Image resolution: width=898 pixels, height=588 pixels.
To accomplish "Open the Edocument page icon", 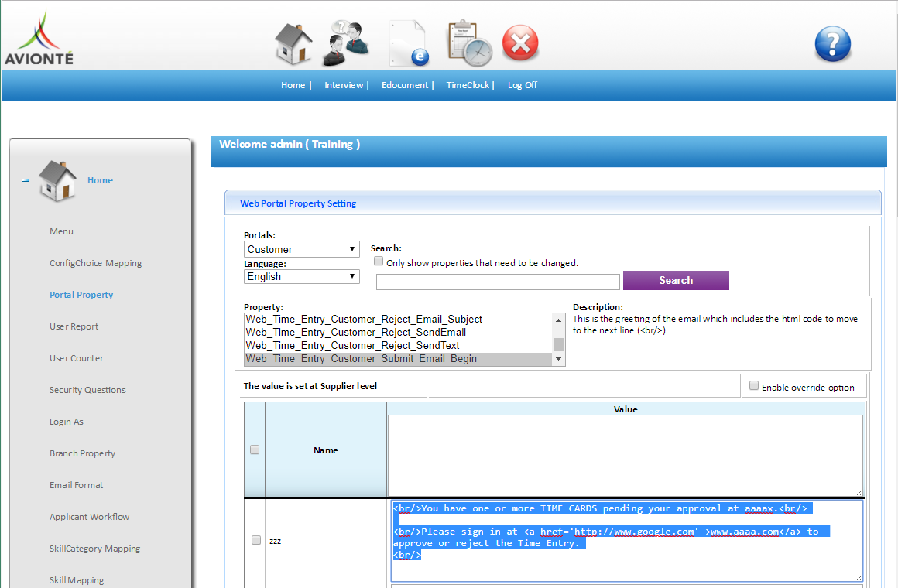I will pyautogui.click(x=409, y=43).
